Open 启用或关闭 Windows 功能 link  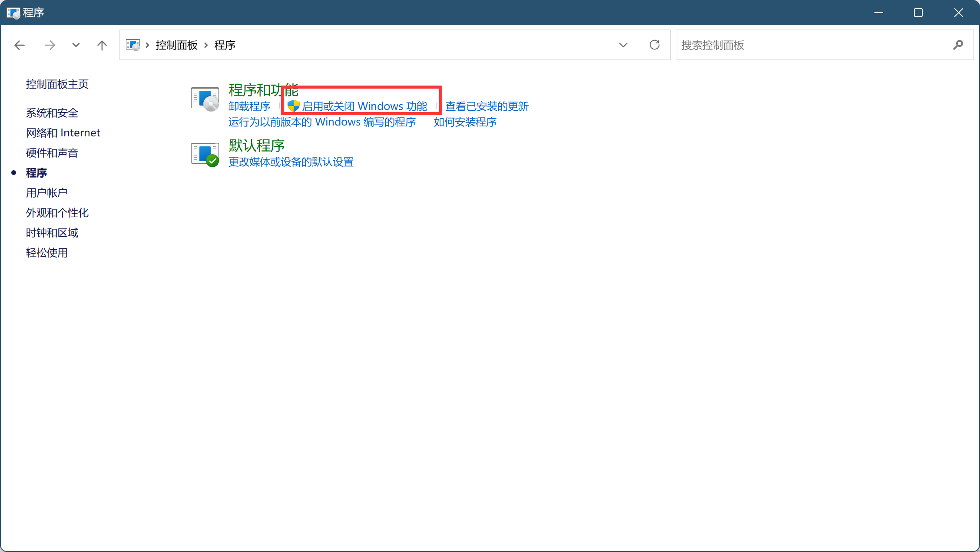coord(364,106)
